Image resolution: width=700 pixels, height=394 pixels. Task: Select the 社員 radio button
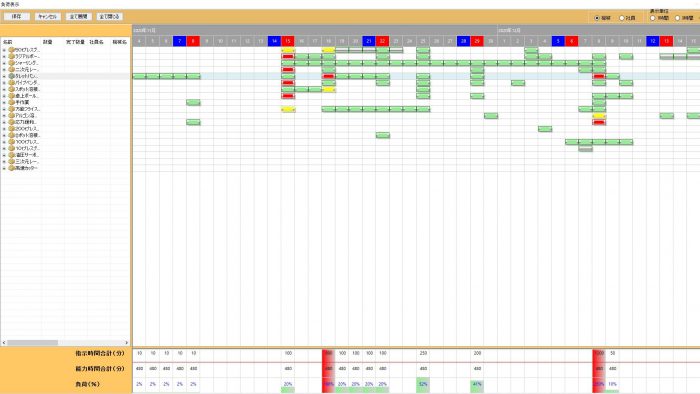pyautogui.click(x=621, y=18)
